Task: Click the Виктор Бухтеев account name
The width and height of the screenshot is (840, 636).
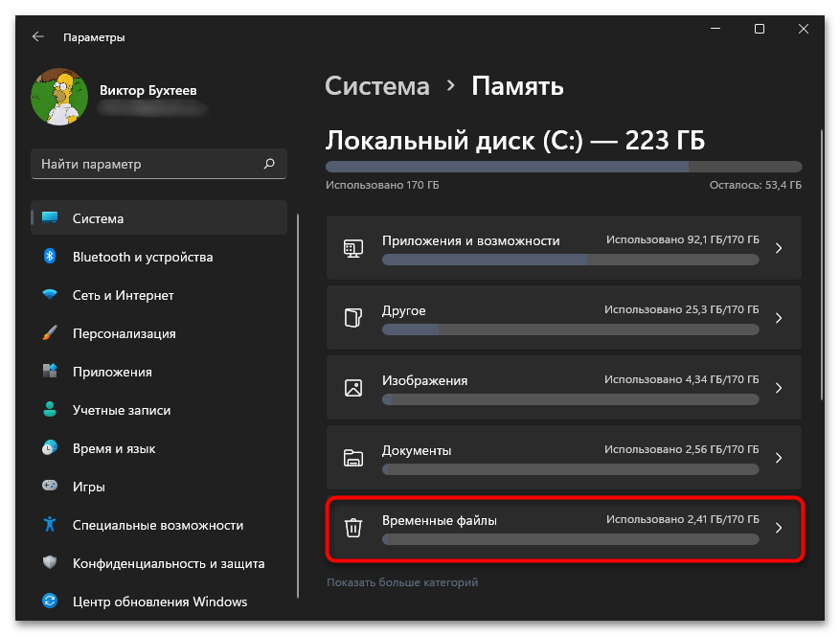Action: tap(148, 90)
